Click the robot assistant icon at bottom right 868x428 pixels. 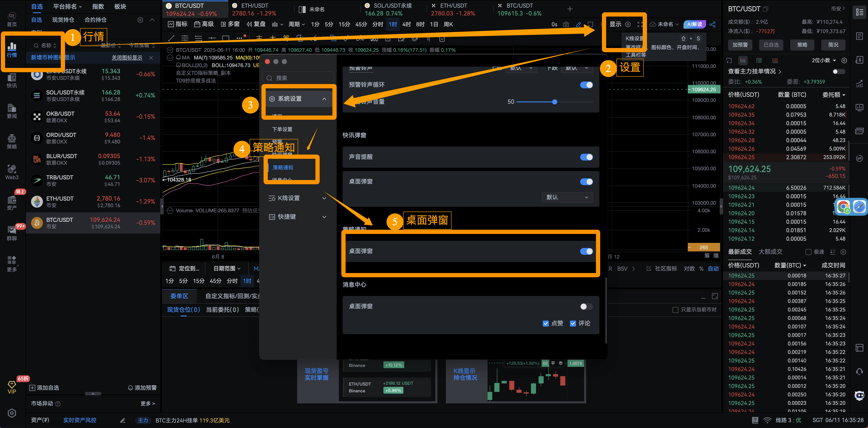[x=859, y=396]
